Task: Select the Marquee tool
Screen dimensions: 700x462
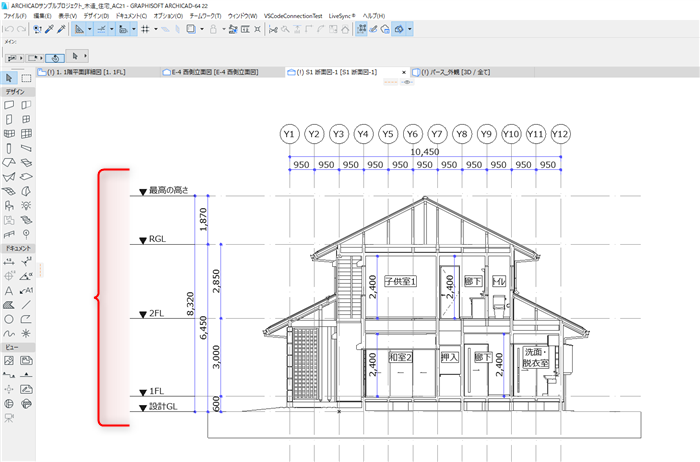Action: [x=26, y=78]
